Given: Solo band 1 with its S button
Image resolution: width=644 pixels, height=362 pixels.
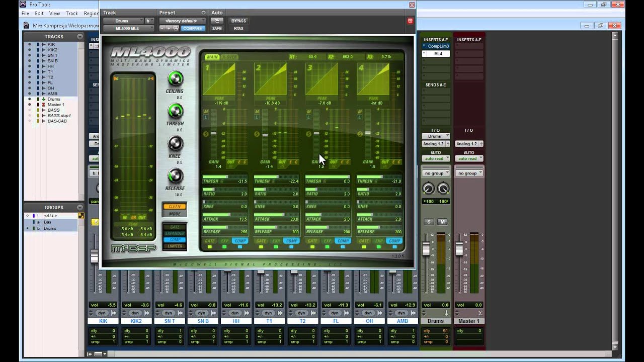Looking at the screenshot, I should click(x=206, y=134).
